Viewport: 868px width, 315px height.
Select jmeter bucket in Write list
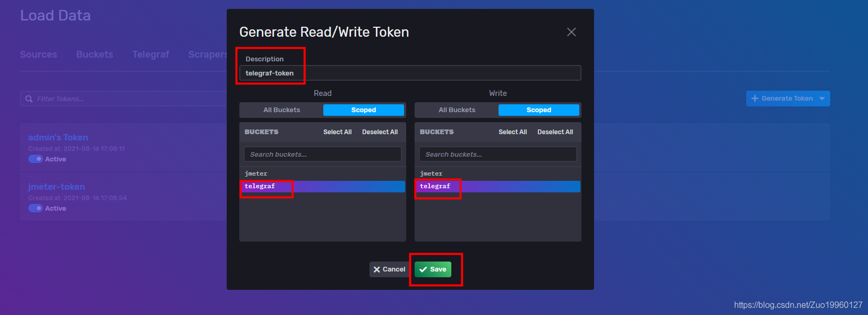[498, 173]
